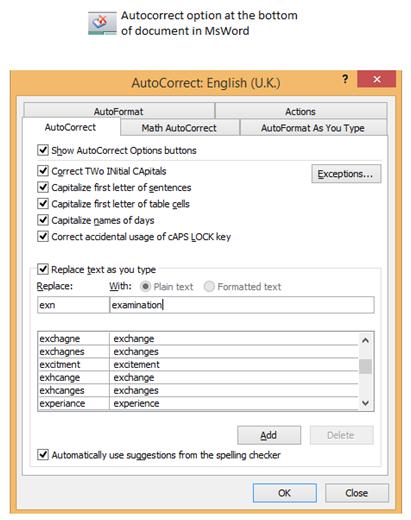The width and height of the screenshot is (411, 520).
Task: Click the question mark help icon
Action: [345, 79]
